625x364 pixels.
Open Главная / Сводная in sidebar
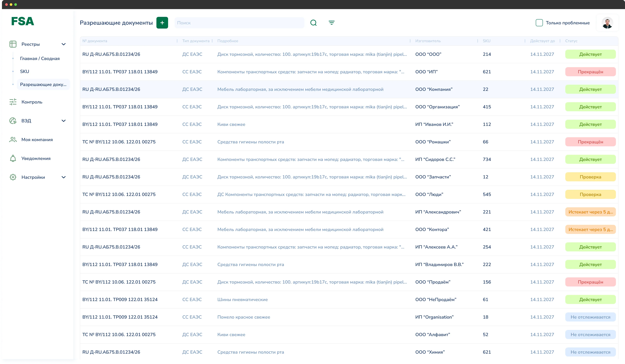[40, 59]
